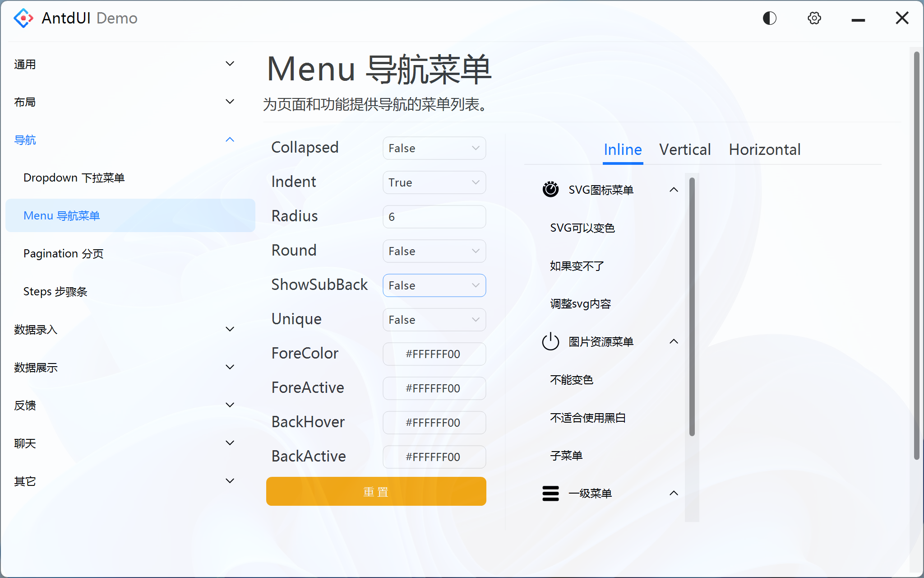
Task: Toggle the dark mode theme icon
Action: click(x=769, y=18)
